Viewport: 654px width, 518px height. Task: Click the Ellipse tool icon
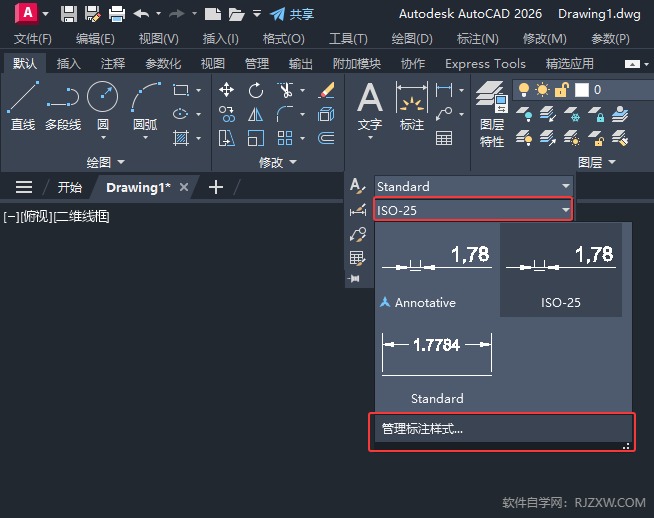click(x=181, y=114)
